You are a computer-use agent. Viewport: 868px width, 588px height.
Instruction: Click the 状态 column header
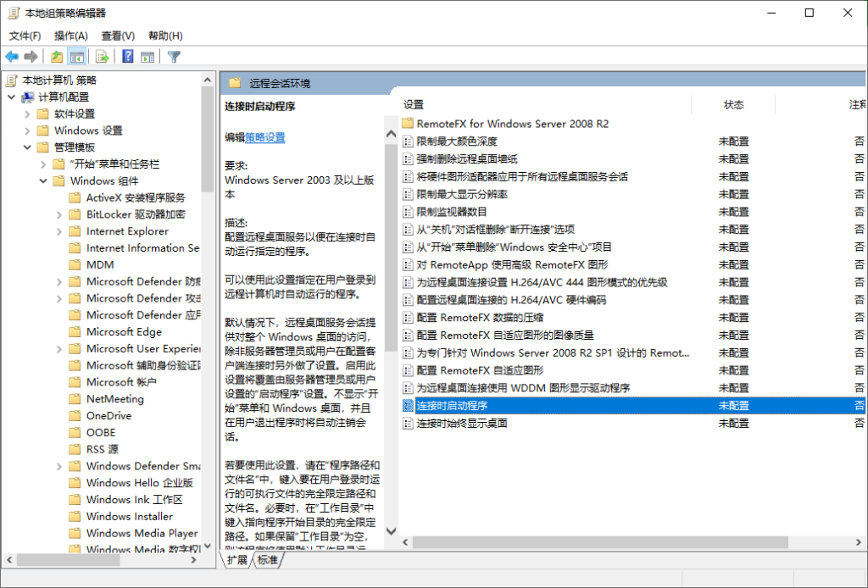[733, 104]
